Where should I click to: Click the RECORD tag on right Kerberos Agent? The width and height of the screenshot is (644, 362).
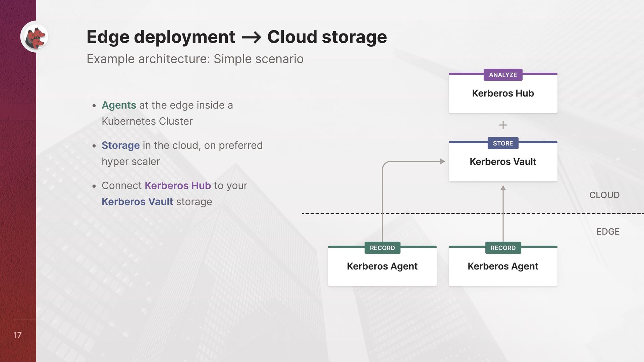click(x=503, y=248)
